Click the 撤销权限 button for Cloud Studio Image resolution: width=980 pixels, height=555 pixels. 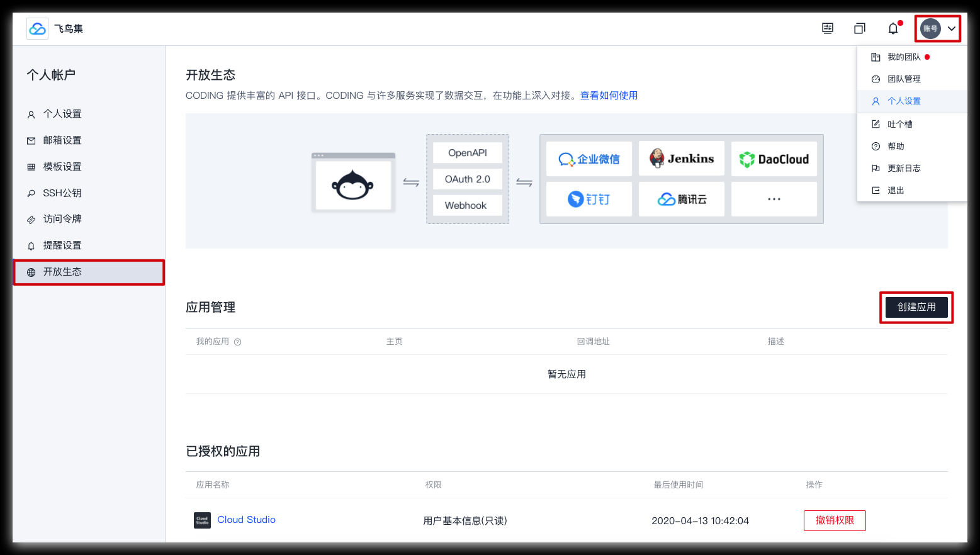[x=835, y=520]
